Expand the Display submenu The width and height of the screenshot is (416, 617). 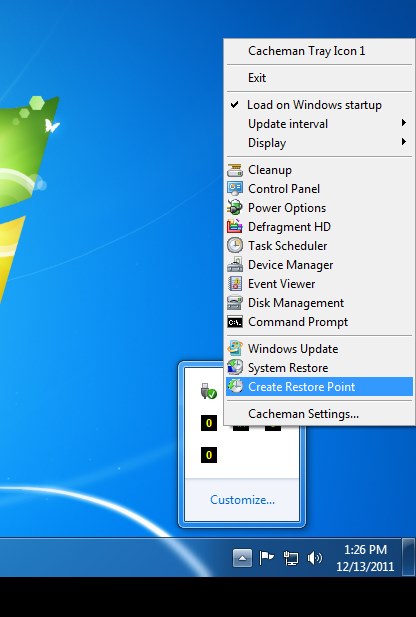click(x=320, y=143)
